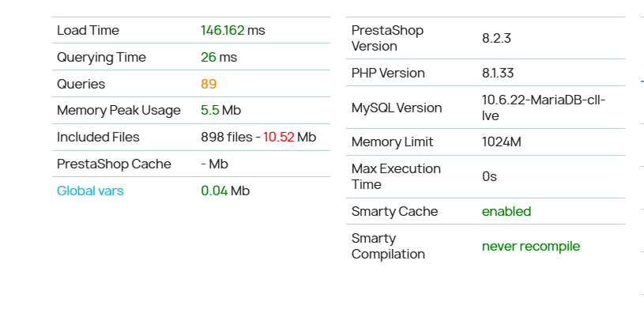Click the never recompile Smarty Compilation status
The height and width of the screenshot is (336, 644).
coord(531,246)
